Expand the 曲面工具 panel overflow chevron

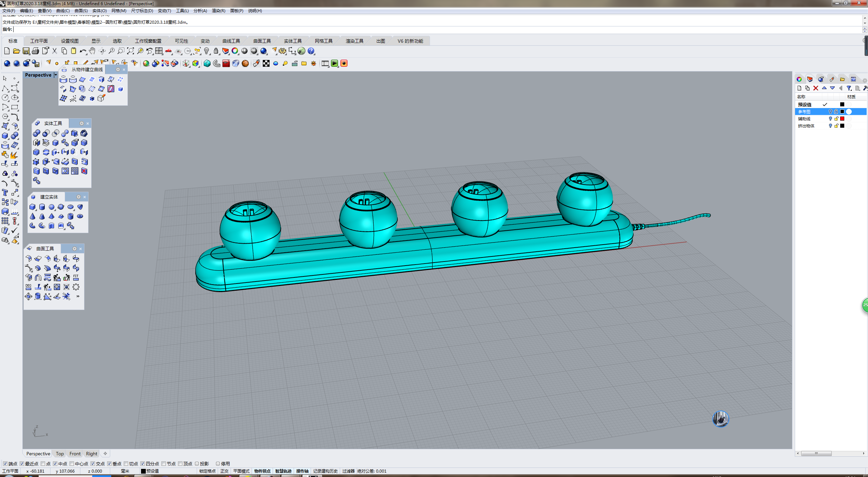[78, 296]
